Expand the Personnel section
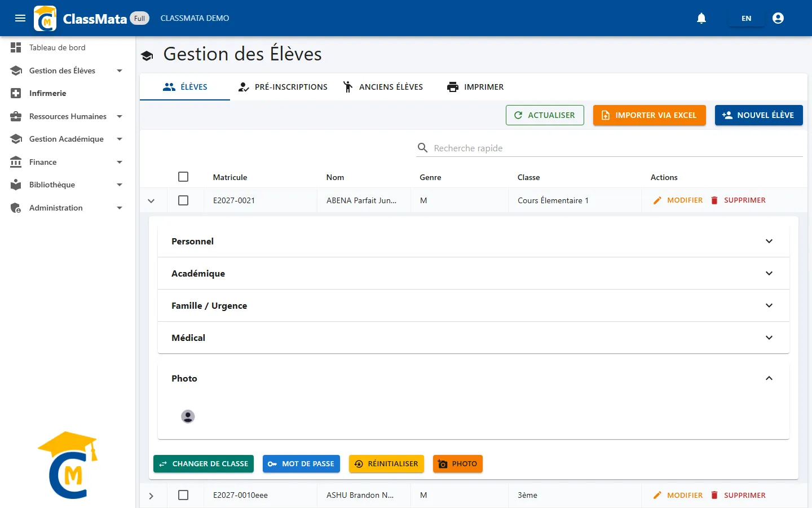This screenshot has height=508, width=812. (x=474, y=241)
